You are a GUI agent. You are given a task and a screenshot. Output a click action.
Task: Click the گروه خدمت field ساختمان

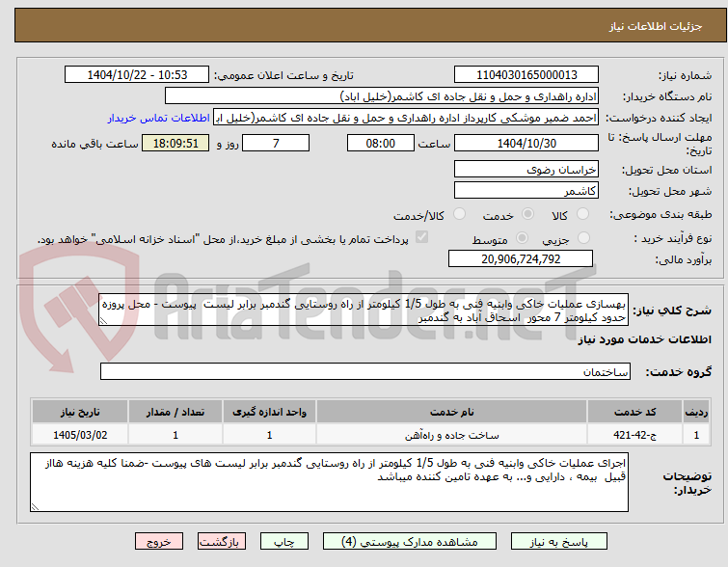point(365,371)
